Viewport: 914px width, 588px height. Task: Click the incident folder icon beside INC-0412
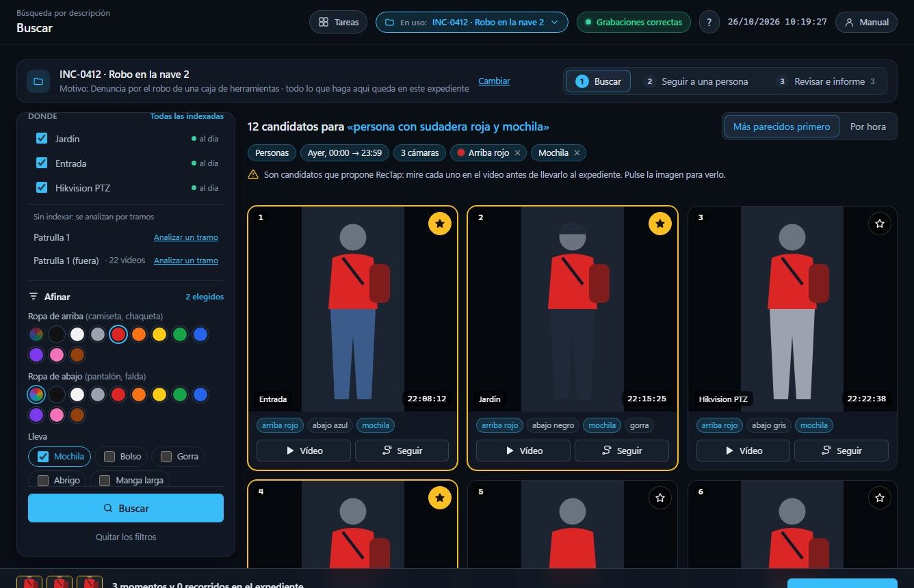click(38, 81)
